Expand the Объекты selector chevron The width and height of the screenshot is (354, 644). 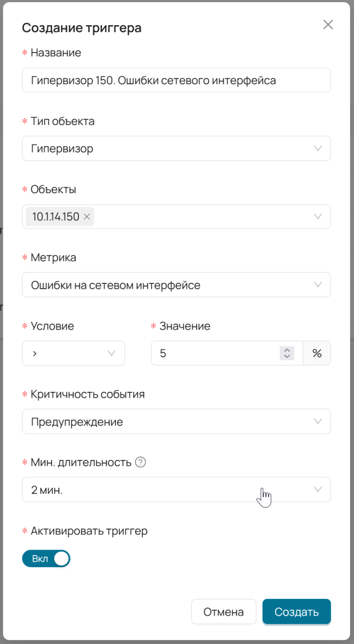318,217
